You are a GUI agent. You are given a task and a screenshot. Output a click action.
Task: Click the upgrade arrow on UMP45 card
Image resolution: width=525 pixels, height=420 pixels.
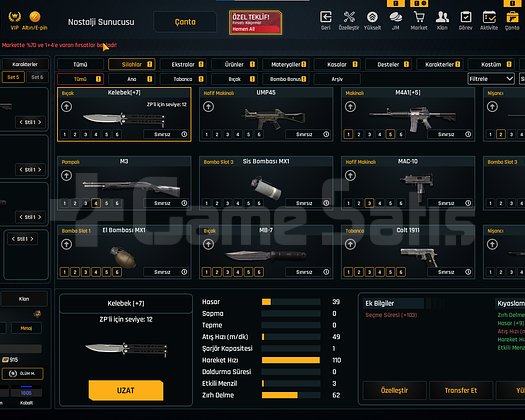(208, 107)
